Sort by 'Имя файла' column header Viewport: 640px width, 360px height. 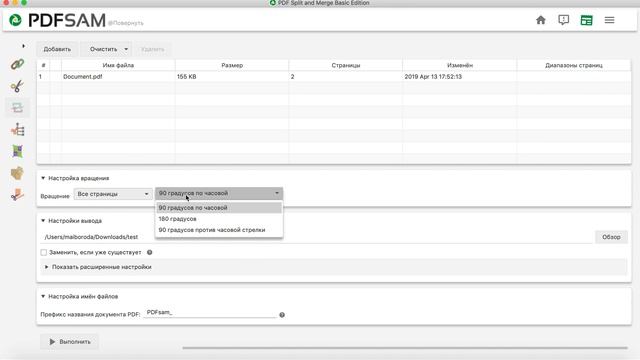click(118, 65)
